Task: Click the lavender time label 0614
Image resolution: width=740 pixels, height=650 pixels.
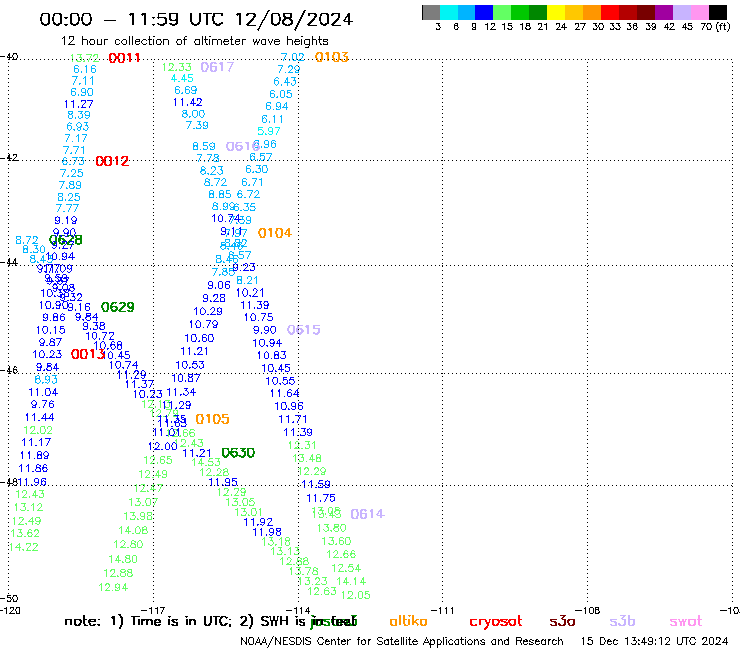Action: pyautogui.click(x=368, y=514)
